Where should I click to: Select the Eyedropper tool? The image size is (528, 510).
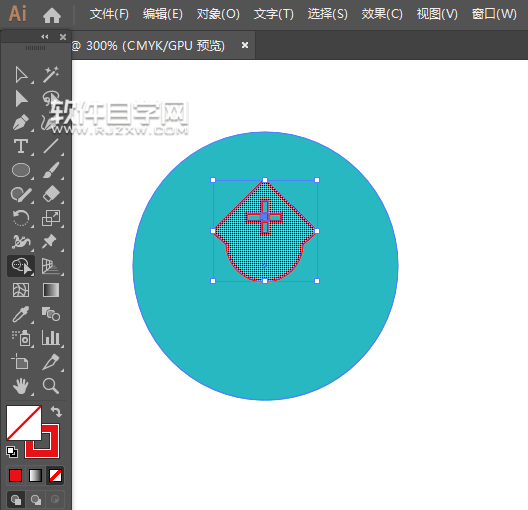pyautogui.click(x=21, y=314)
